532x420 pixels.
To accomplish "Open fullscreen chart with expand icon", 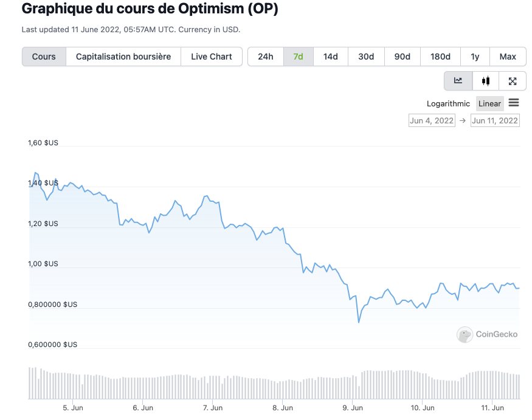I will click(x=513, y=81).
